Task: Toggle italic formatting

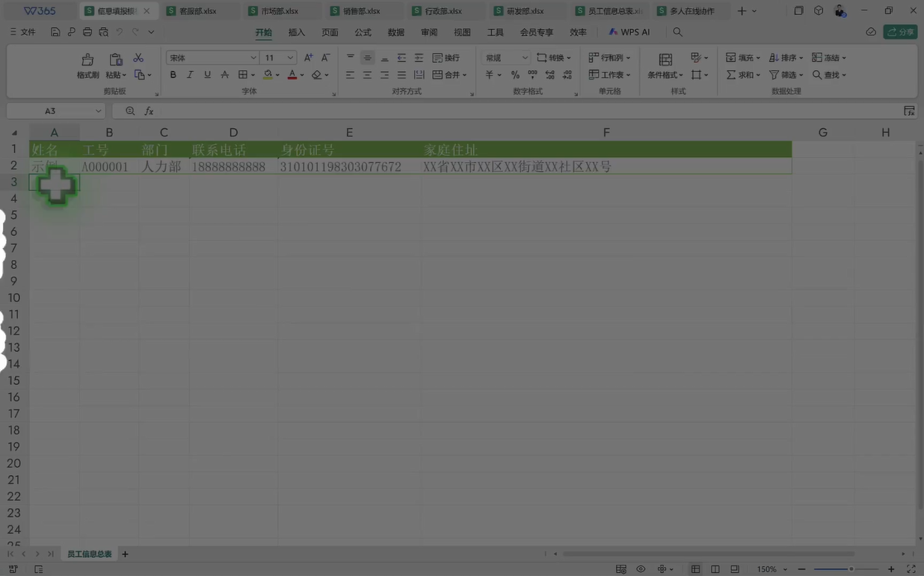Action: point(190,75)
